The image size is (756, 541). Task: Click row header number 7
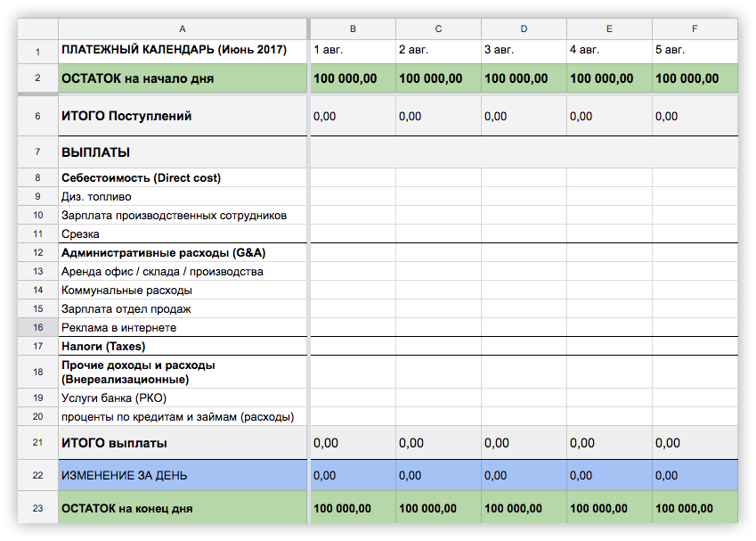click(x=37, y=152)
